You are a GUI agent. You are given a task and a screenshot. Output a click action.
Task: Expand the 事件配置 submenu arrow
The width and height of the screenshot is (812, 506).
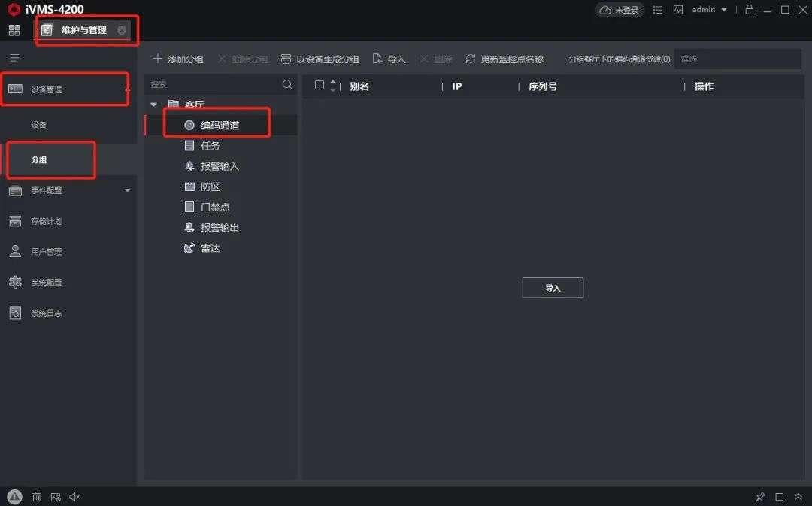point(127,191)
